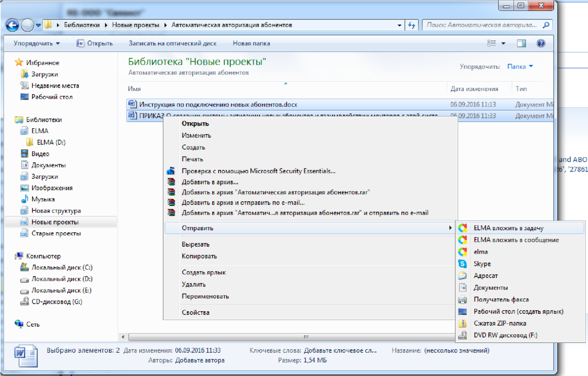This screenshot has width=588, height=376.
Task: Click the horizontal scrollbar in file list
Action: (x=291, y=337)
